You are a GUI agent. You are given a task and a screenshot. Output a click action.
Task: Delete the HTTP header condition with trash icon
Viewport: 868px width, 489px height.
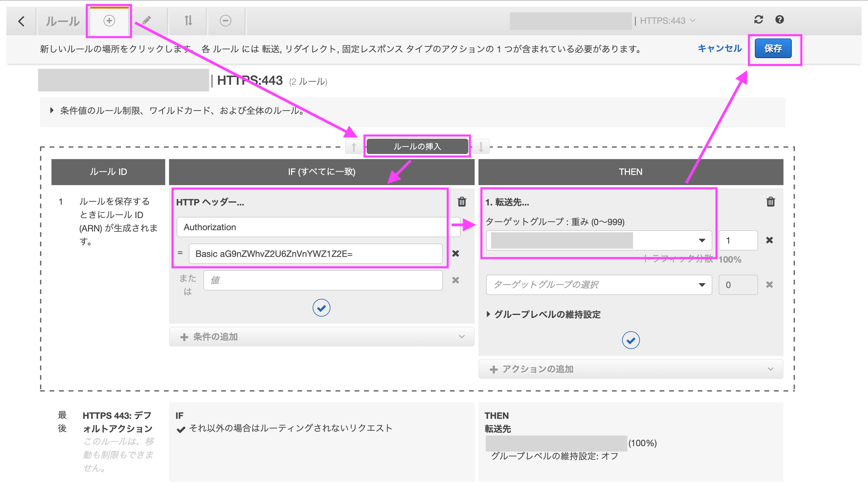click(x=462, y=202)
